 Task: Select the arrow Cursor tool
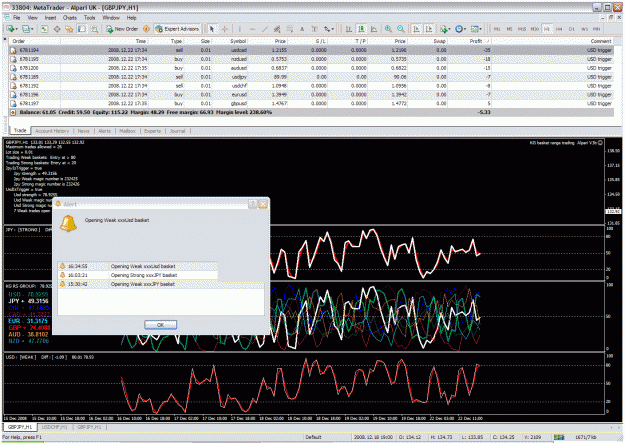[x=212, y=29]
